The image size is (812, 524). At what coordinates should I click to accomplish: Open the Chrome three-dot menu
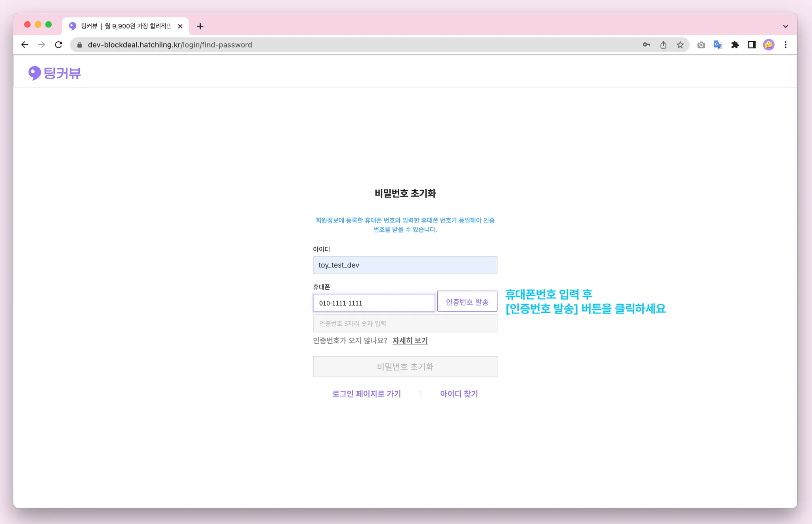pyautogui.click(x=785, y=45)
